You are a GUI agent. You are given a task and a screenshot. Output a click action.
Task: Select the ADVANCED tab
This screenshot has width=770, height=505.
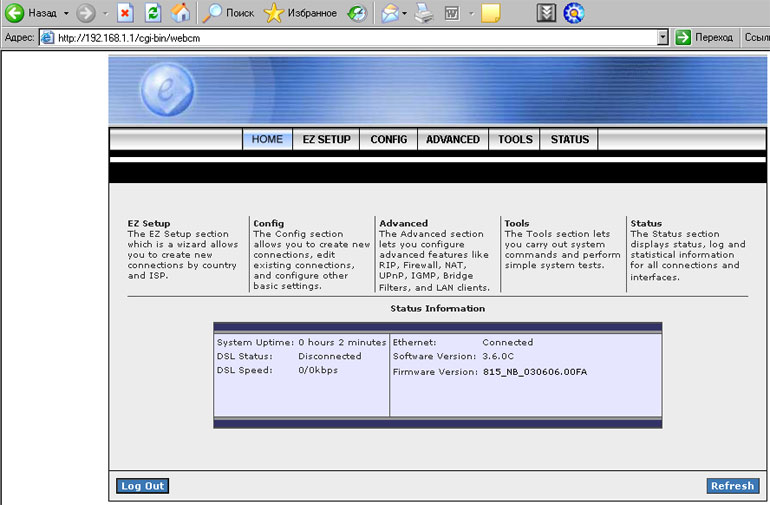click(x=453, y=139)
